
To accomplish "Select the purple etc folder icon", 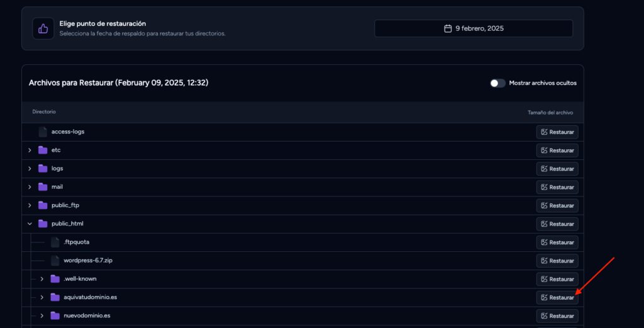I will (43, 150).
